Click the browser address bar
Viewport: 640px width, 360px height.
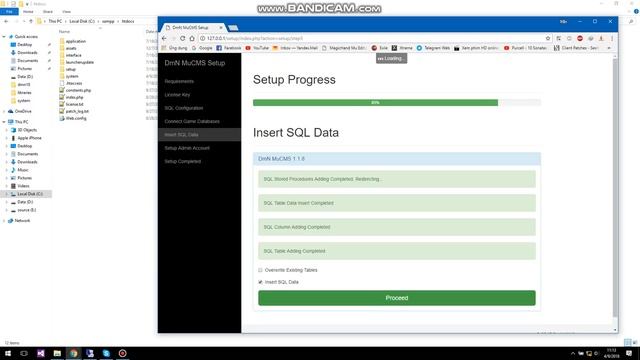pos(373,38)
